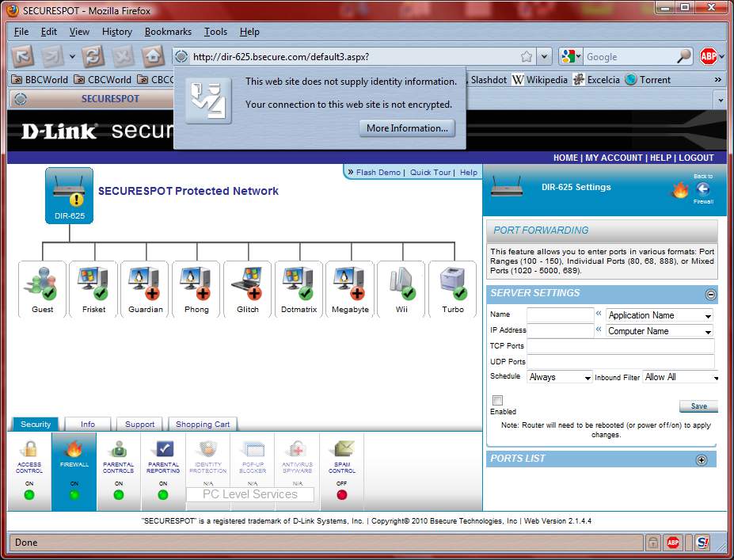Image resolution: width=734 pixels, height=560 pixels.
Task: Click the More Information button
Action: 407,128
